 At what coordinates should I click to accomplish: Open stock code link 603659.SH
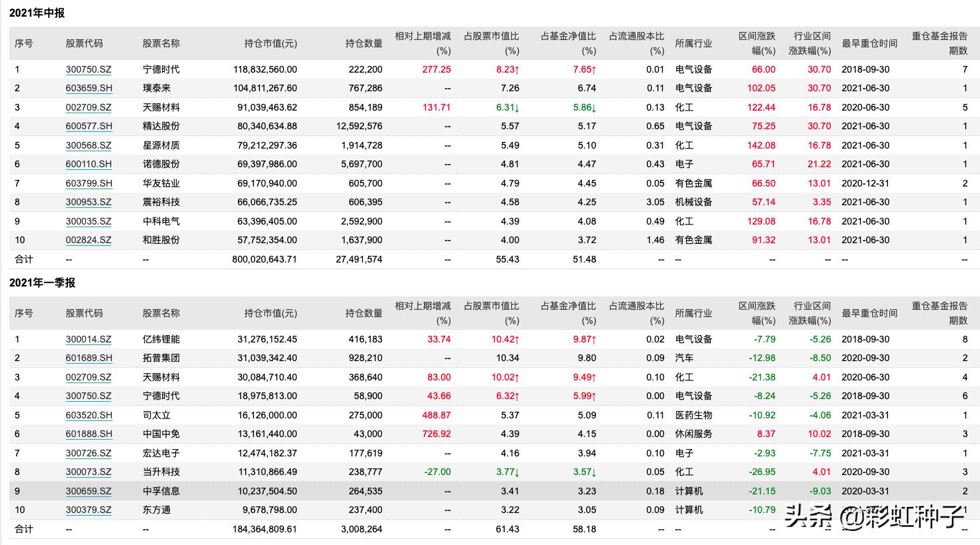(89, 88)
